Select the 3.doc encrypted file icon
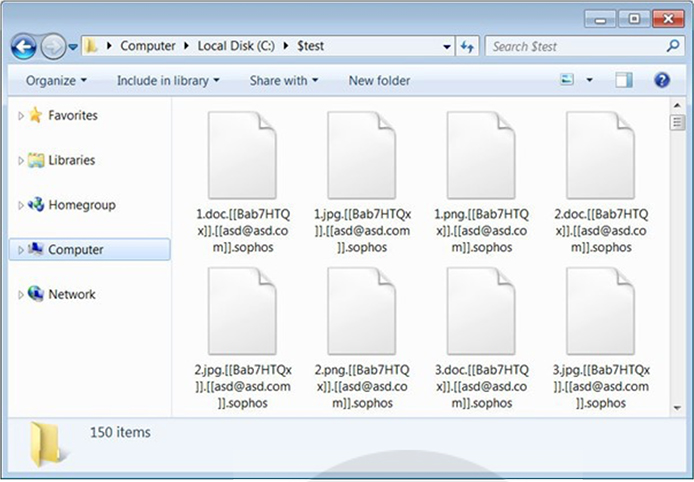 point(481,311)
